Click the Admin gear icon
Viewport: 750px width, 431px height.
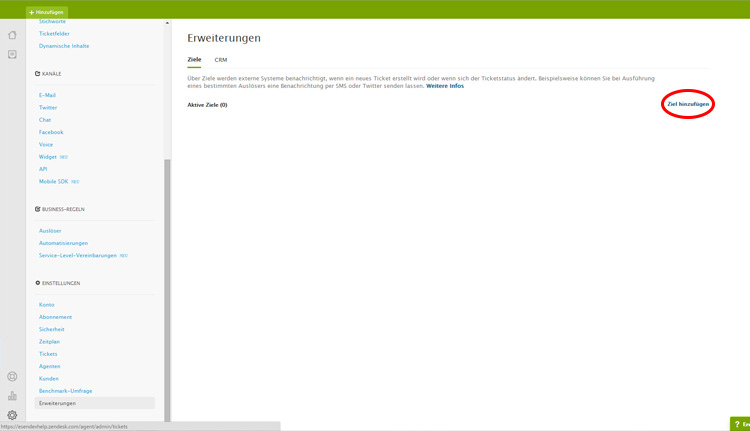(x=12, y=415)
